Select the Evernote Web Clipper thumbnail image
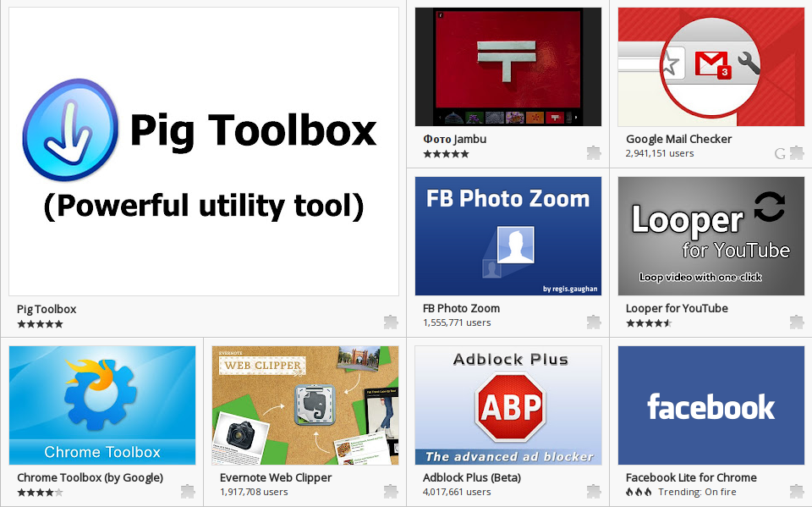Screen dimensions: 812x507 click(305, 405)
